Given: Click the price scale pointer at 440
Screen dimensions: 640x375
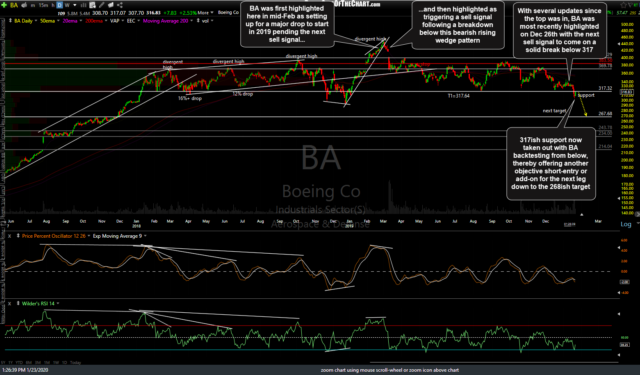Looking at the screenshot, I should pos(620,44).
